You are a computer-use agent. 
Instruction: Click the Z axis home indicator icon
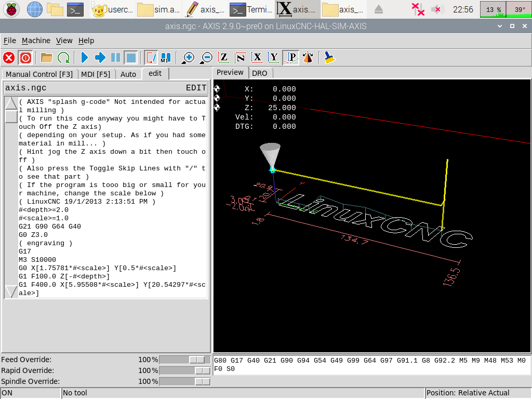[217, 108]
